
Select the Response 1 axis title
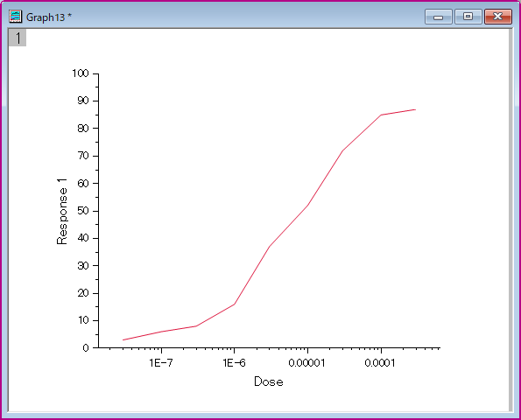pyautogui.click(x=62, y=212)
